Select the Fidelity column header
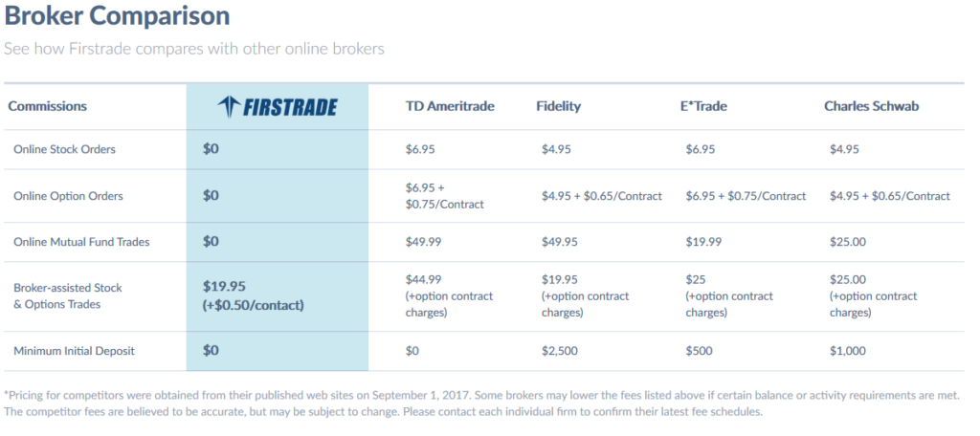This screenshot has width=980, height=436. click(x=559, y=106)
